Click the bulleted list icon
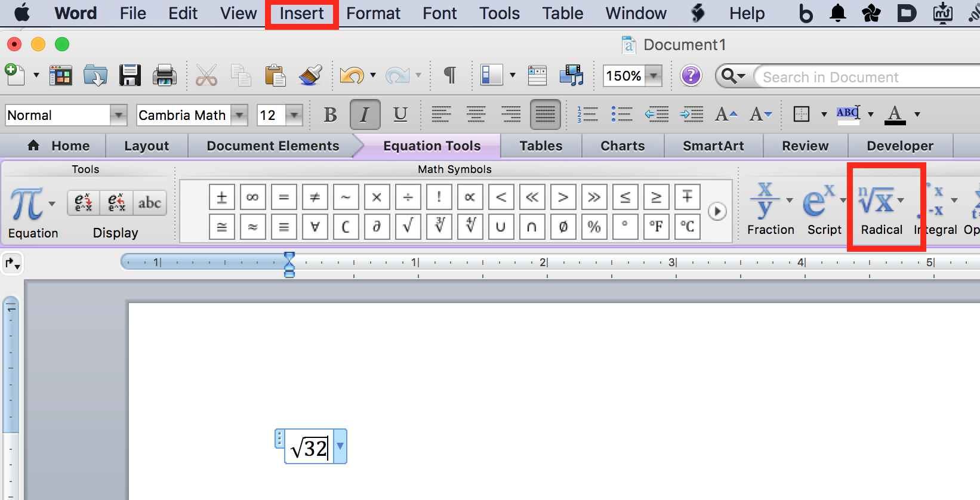The image size is (980, 500). click(x=622, y=114)
